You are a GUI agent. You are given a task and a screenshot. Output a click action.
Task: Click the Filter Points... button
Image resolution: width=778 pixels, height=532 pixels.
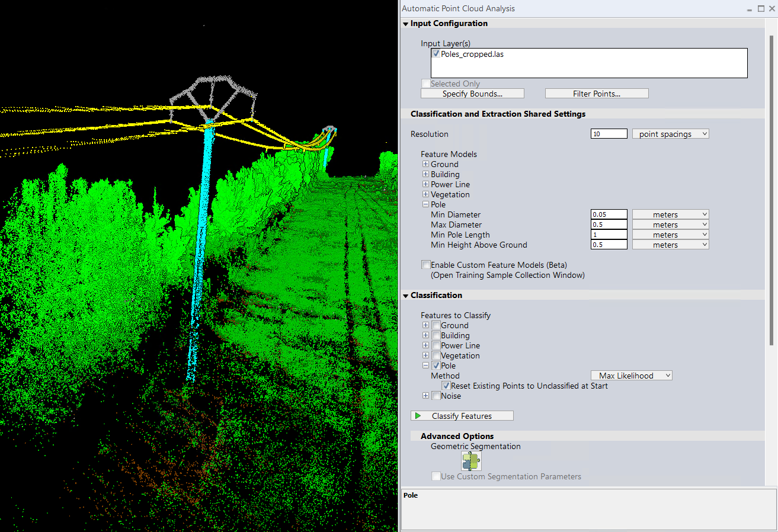[x=597, y=94]
